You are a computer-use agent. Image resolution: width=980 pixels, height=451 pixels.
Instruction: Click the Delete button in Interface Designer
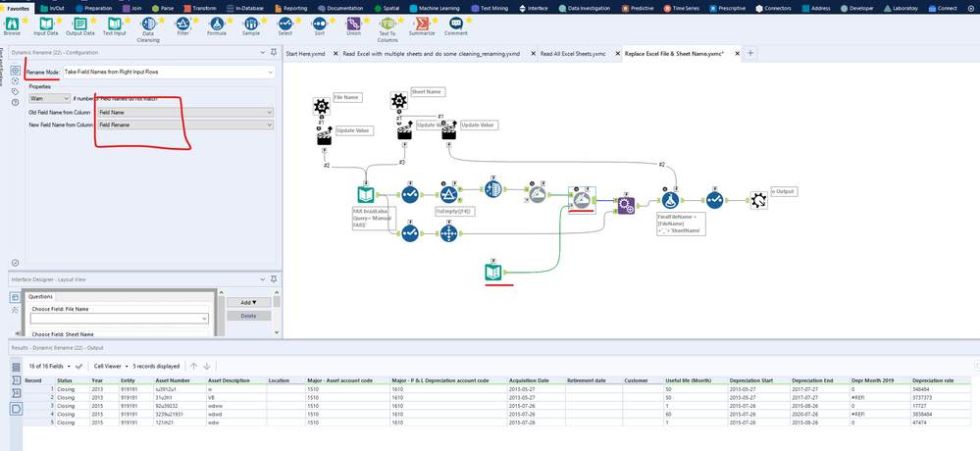pyautogui.click(x=249, y=316)
